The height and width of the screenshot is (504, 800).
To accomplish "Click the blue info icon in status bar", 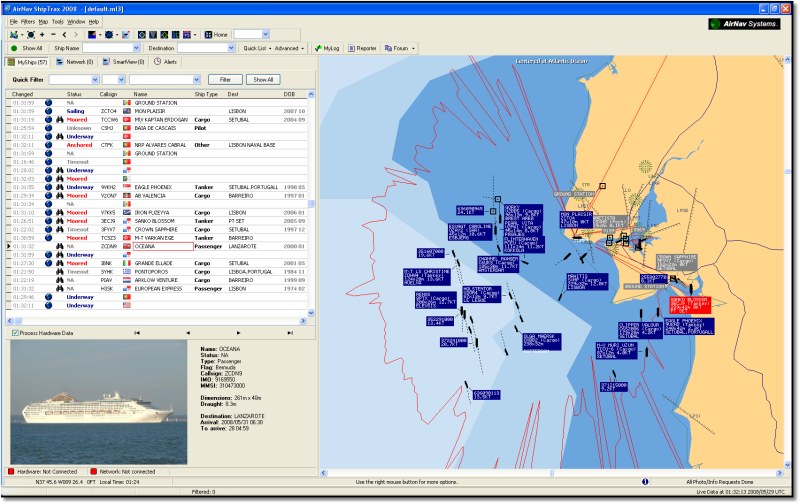I will [x=645, y=482].
